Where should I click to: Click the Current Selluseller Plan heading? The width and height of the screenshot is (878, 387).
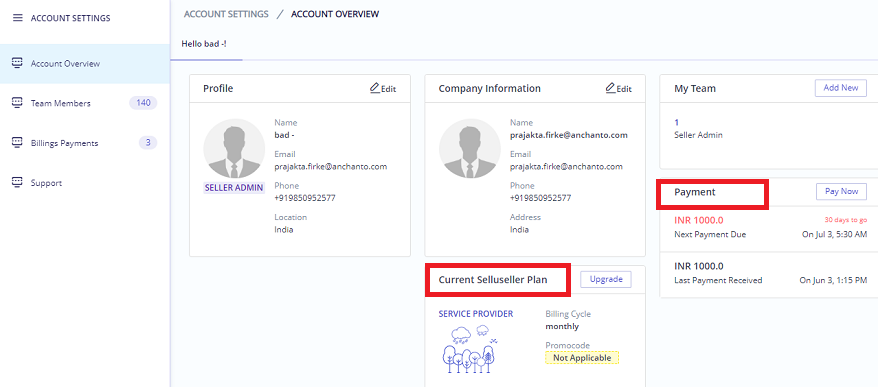point(493,279)
